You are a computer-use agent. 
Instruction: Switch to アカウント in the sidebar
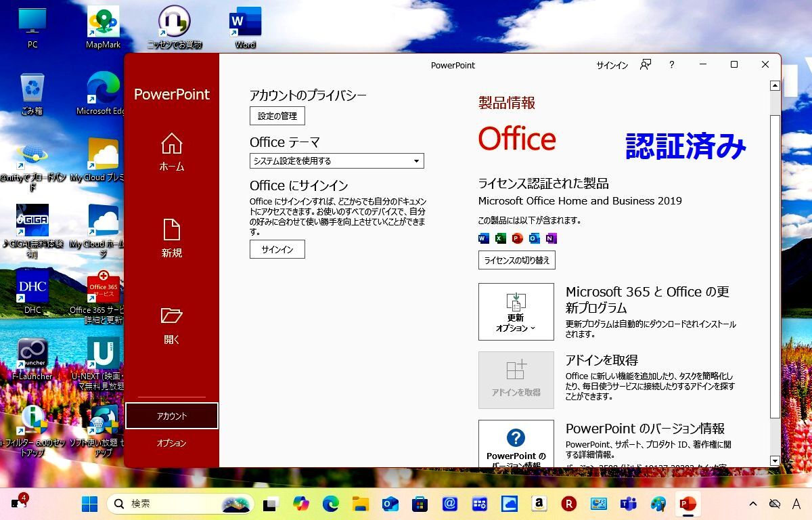point(171,415)
